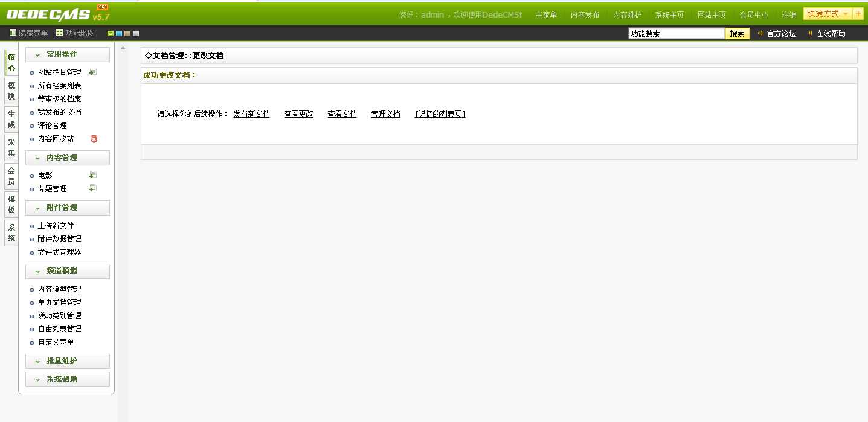Open the 快捷方式 shortcuts dropdown
This screenshot has height=422, width=868.
pos(828,14)
